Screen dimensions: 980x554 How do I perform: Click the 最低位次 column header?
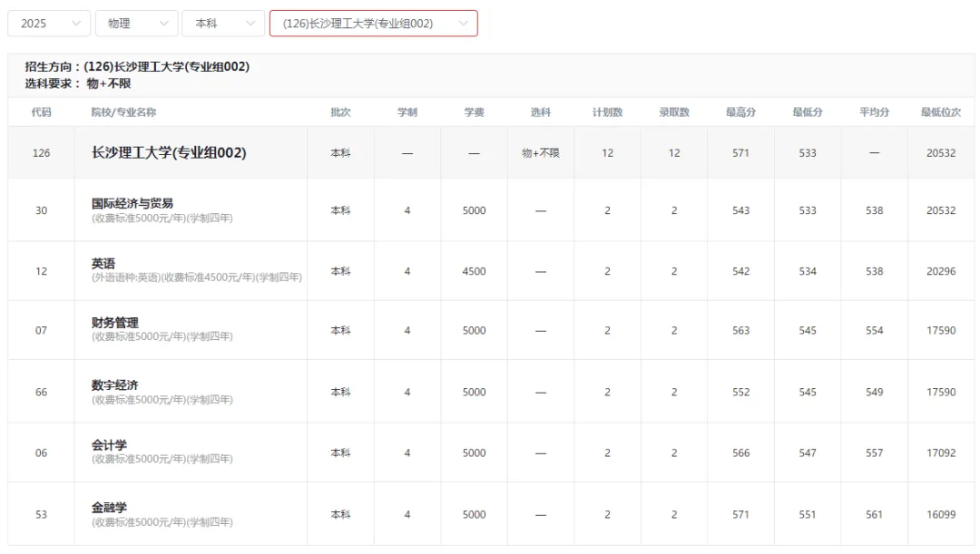941,112
